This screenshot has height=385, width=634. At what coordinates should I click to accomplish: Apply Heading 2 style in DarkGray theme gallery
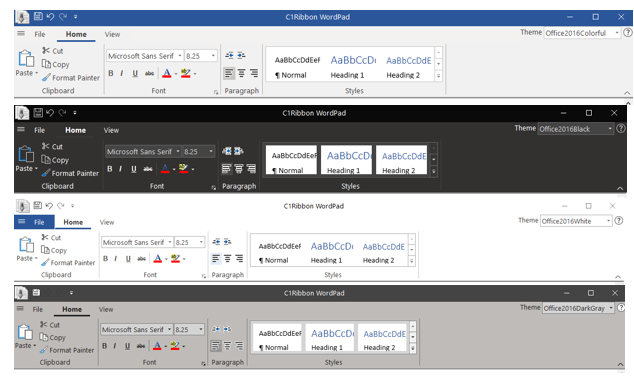(382, 338)
